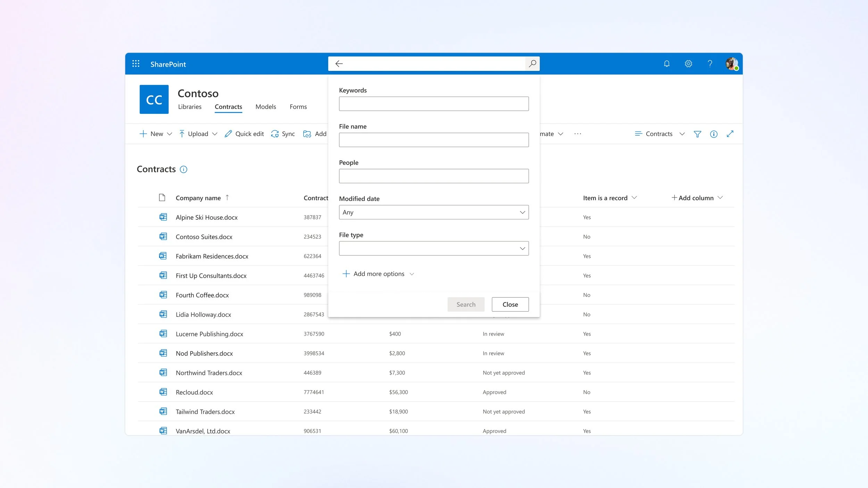
Task: Open the filter pane funnel icon
Action: pyautogui.click(x=697, y=134)
